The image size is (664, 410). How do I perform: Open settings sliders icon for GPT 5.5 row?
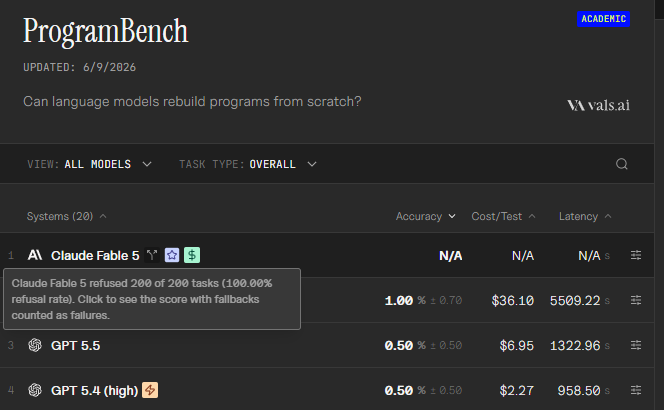coord(636,345)
